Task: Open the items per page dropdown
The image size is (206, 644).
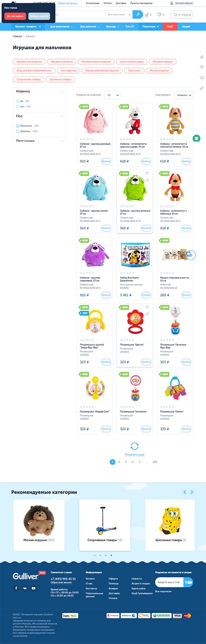Action: click(112, 95)
